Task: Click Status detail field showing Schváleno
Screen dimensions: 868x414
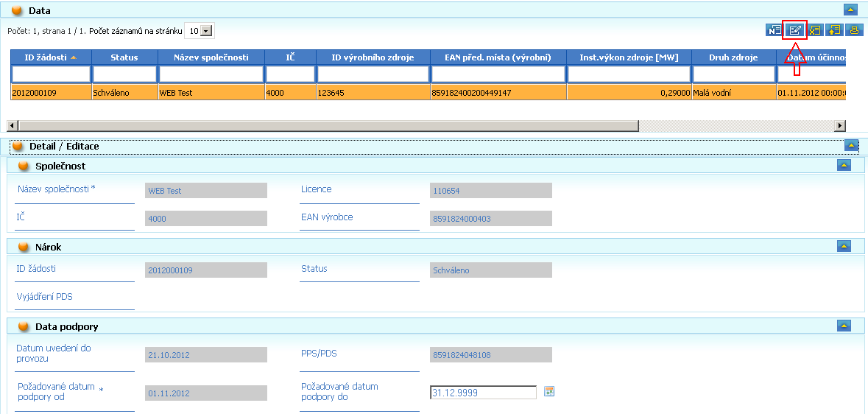Action: tap(491, 270)
